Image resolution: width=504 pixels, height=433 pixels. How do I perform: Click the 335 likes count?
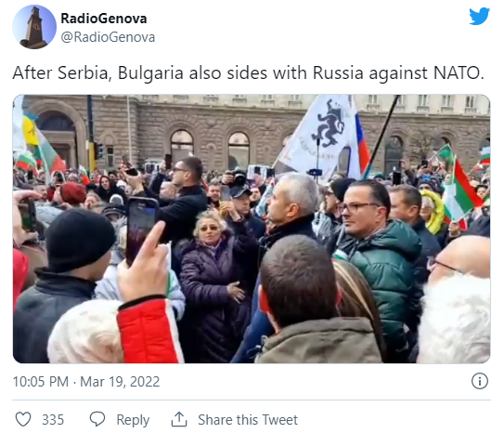[53, 420]
